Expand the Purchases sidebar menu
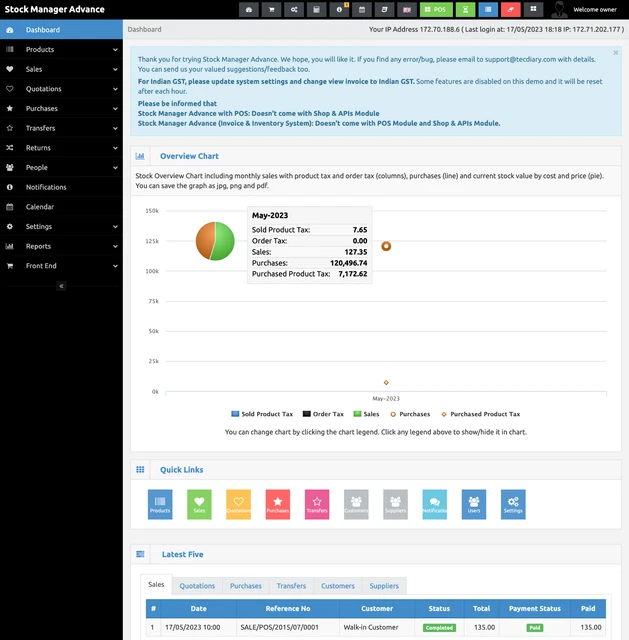This screenshot has width=629, height=640. coord(61,108)
